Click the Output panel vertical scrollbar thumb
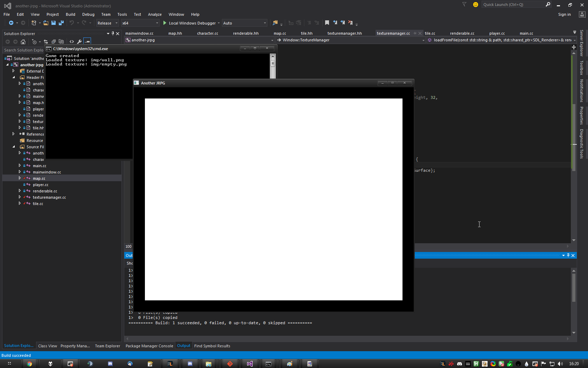 click(574, 287)
